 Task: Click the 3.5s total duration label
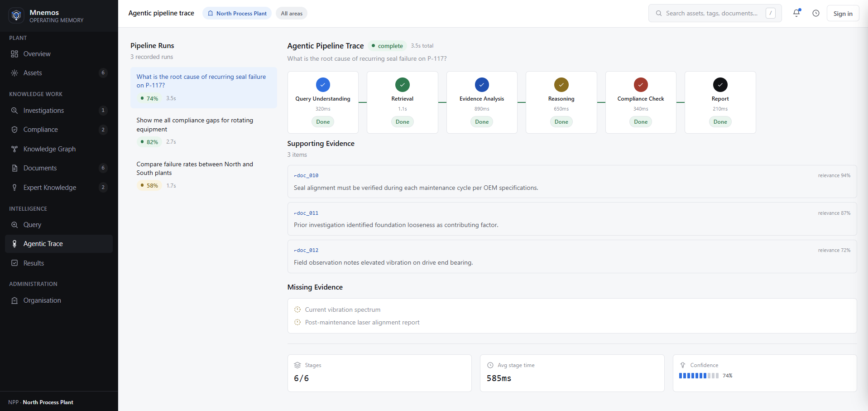coord(422,46)
